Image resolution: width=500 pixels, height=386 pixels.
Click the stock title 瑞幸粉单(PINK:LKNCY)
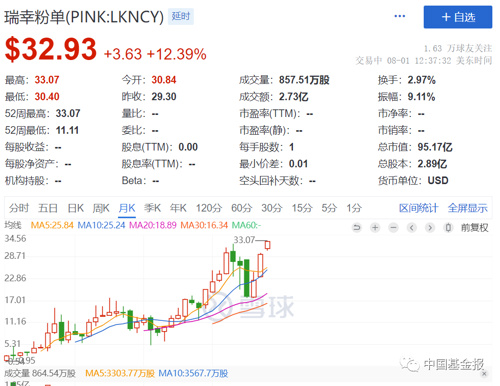84,17
